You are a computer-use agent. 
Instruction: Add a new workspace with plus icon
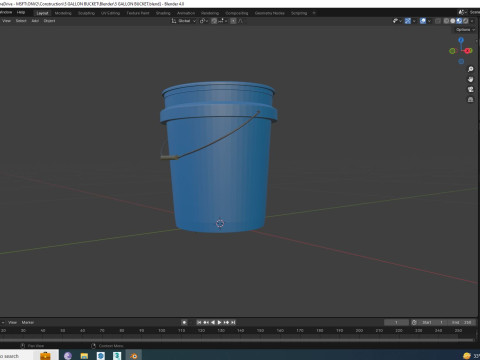tap(314, 13)
